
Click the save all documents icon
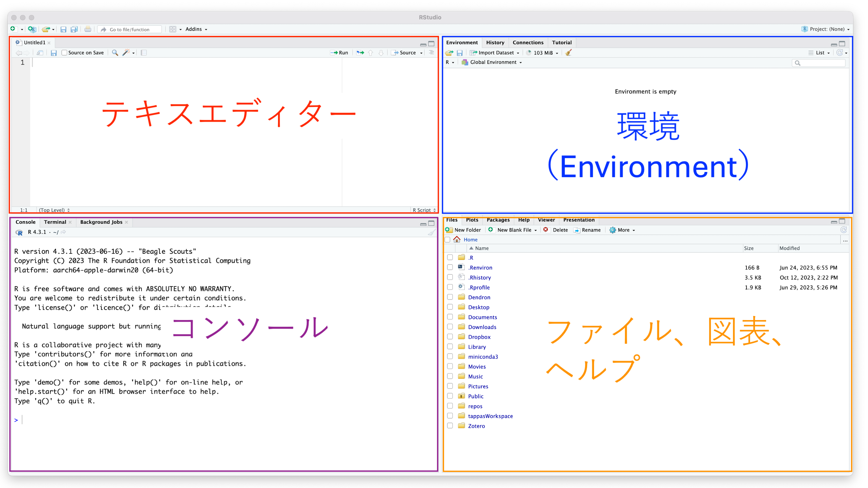[x=74, y=29]
